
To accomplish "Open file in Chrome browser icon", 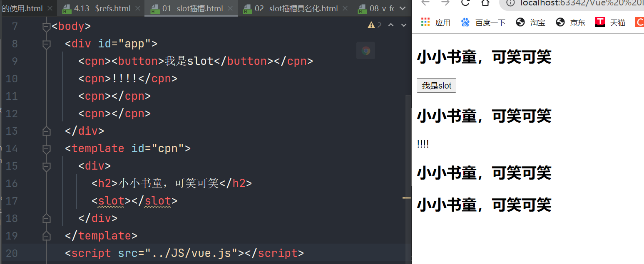I will pyautogui.click(x=366, y=51).
